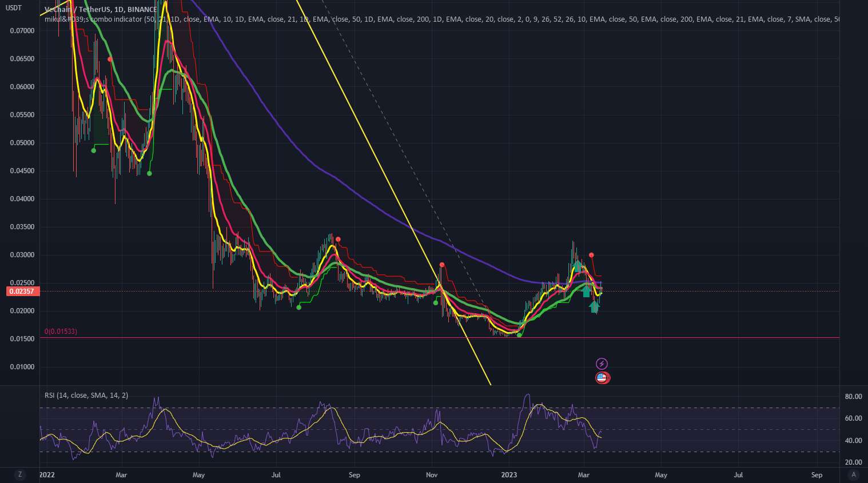Click the 0.01000 price axis label
This screenshot has width=868, height=483.
coord(22,367)
